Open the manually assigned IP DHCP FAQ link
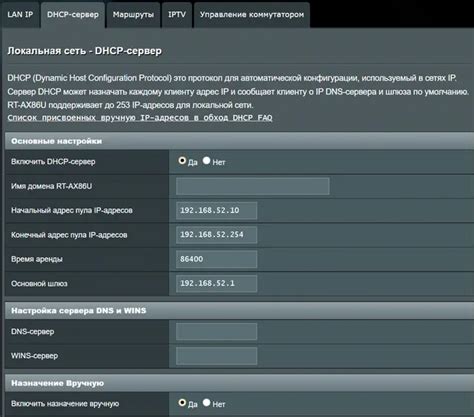 (140, 118)
